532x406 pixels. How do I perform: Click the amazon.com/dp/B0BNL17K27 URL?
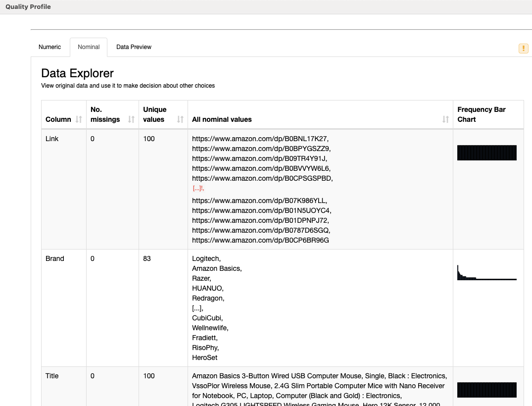[259, 139]
